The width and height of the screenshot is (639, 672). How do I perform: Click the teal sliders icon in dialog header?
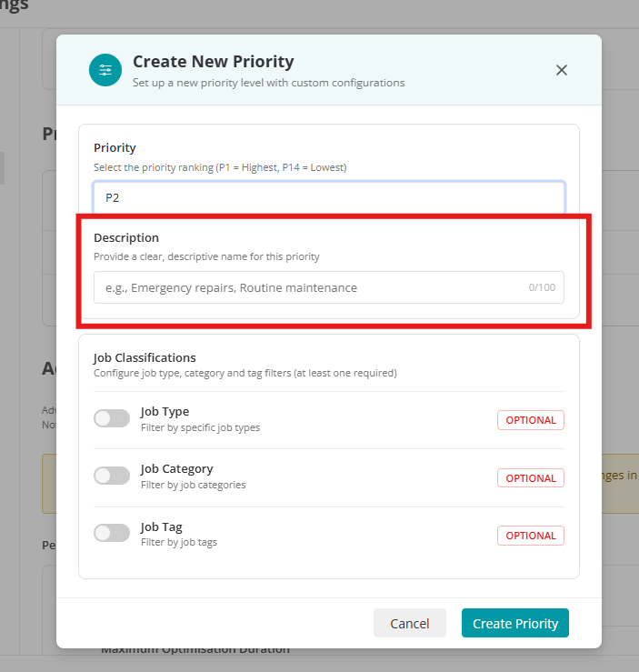[x=105, y=70]
